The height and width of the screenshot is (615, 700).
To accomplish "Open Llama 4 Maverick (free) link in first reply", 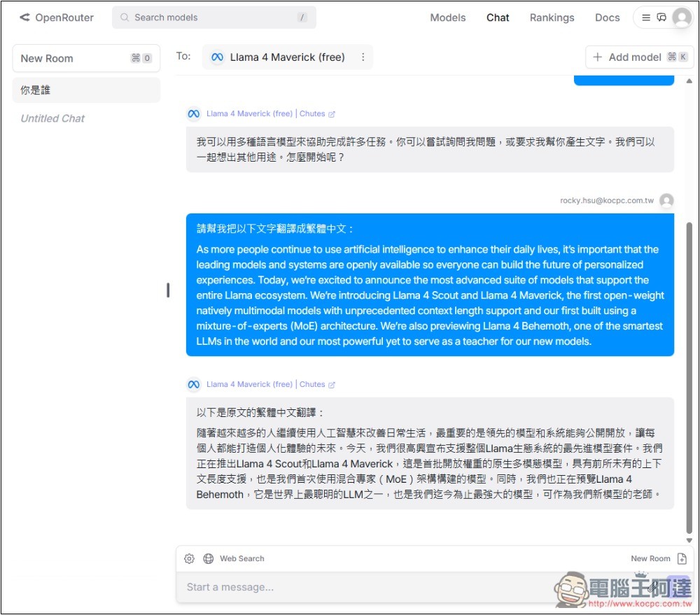I will (x=249, y=114).
